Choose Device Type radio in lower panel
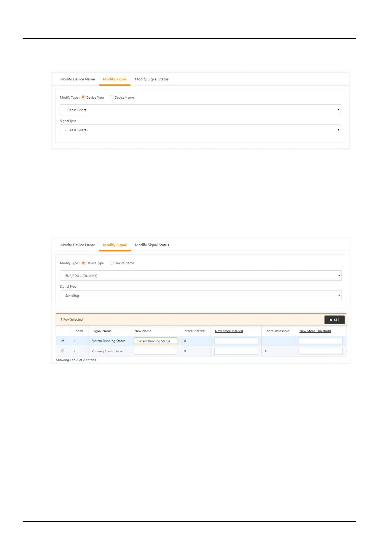Viewport: 392px width, 555px height. (x=83, y=263)
